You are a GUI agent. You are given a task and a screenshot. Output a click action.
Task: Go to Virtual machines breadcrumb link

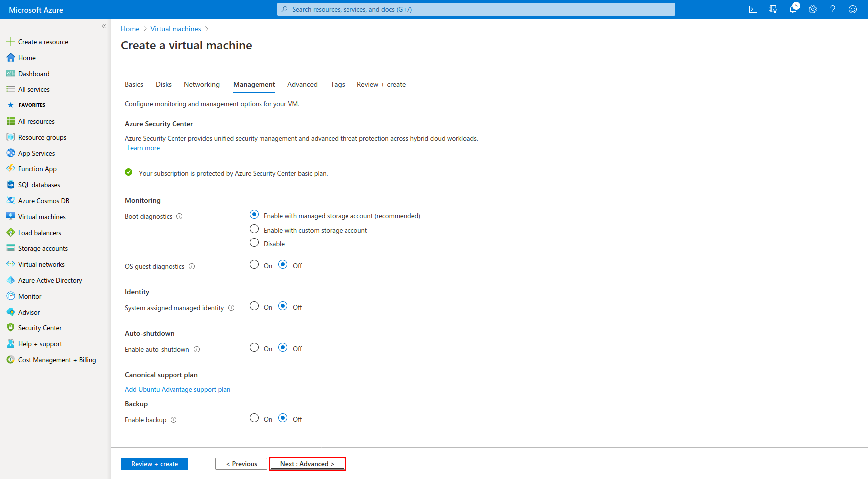(x=176, y=29)
